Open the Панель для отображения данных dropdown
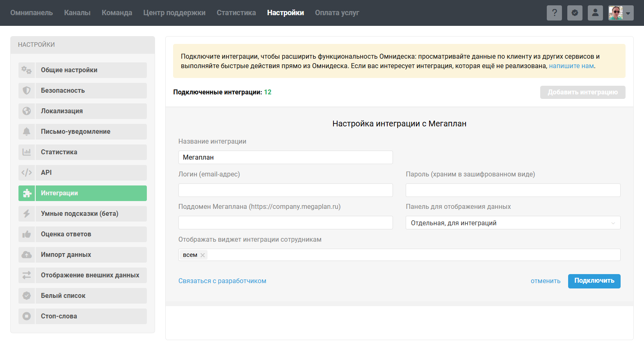Viewport: 644px width, 350px height. pos(513,223)
